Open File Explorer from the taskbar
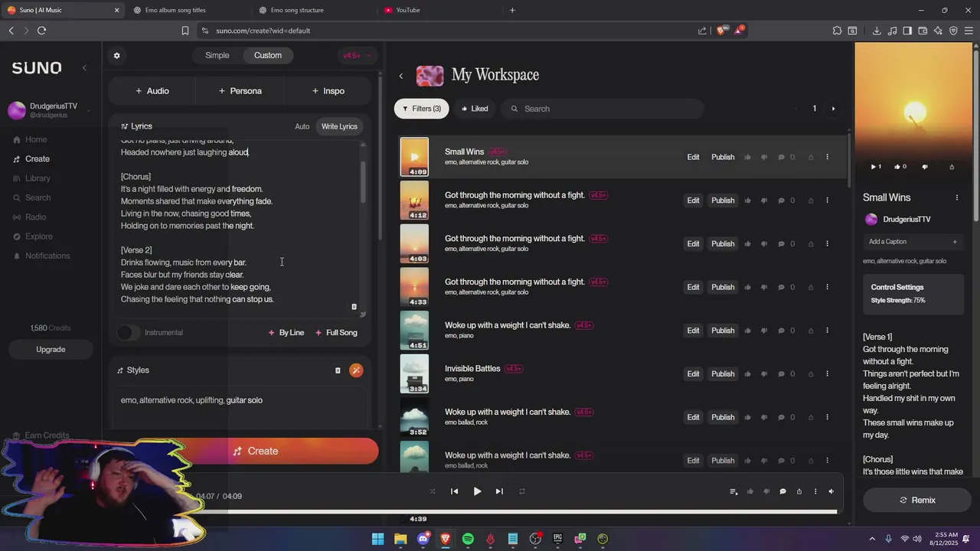 point(400,539)
